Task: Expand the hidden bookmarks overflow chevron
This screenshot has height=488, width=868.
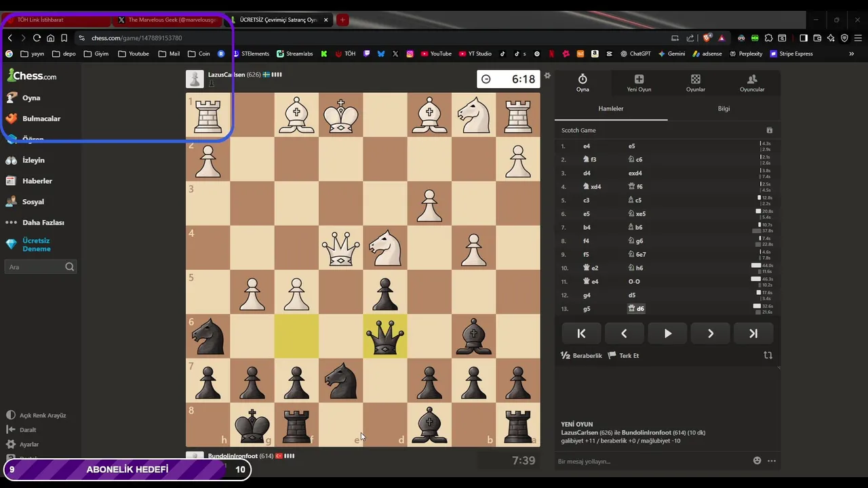Action: [852, 54]
